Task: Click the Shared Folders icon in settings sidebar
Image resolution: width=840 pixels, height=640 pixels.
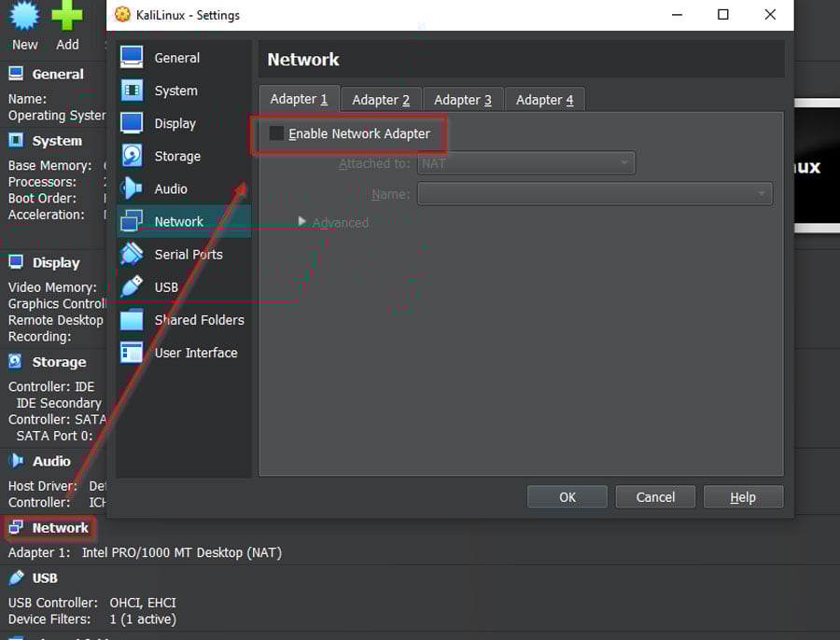Action: (132, 320)
